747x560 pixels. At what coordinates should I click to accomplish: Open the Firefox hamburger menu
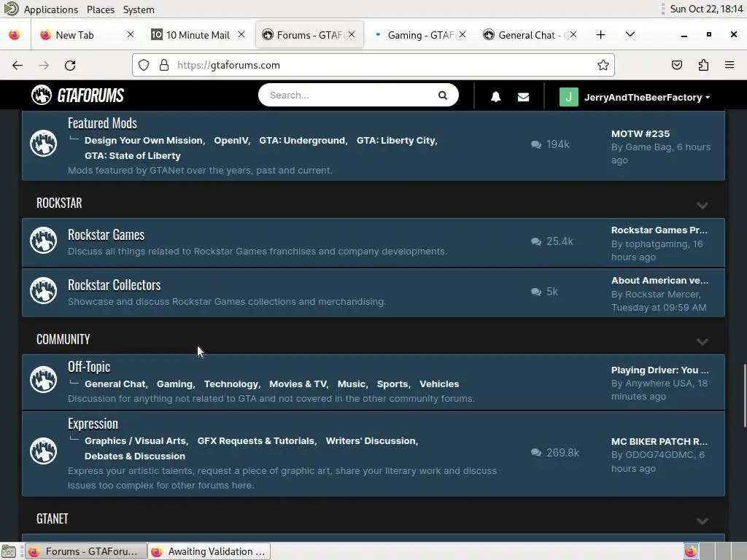[729, 65]
